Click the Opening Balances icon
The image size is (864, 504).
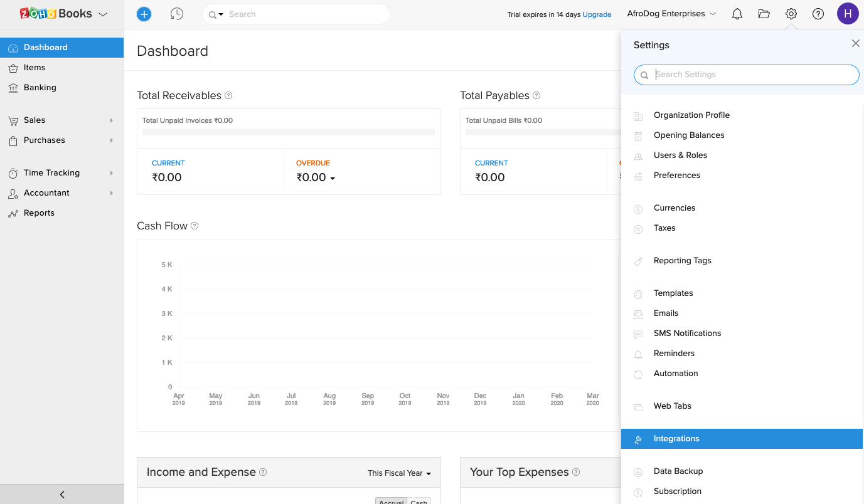coord(638,136)
